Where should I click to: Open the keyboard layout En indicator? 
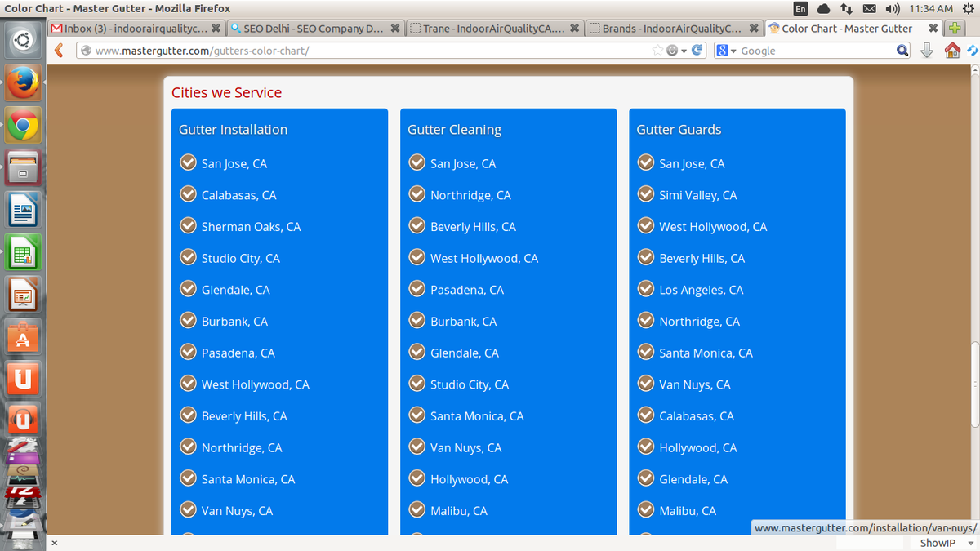click(x=800, y=8)
